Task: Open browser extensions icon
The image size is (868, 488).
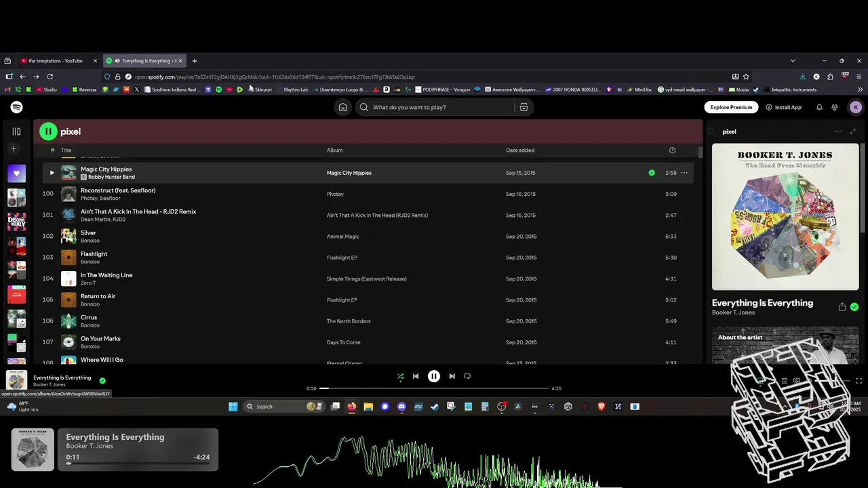Action: point(830,77)
